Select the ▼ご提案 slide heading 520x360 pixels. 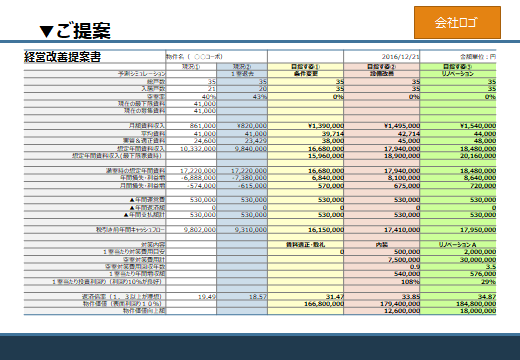tap(75, 31)
